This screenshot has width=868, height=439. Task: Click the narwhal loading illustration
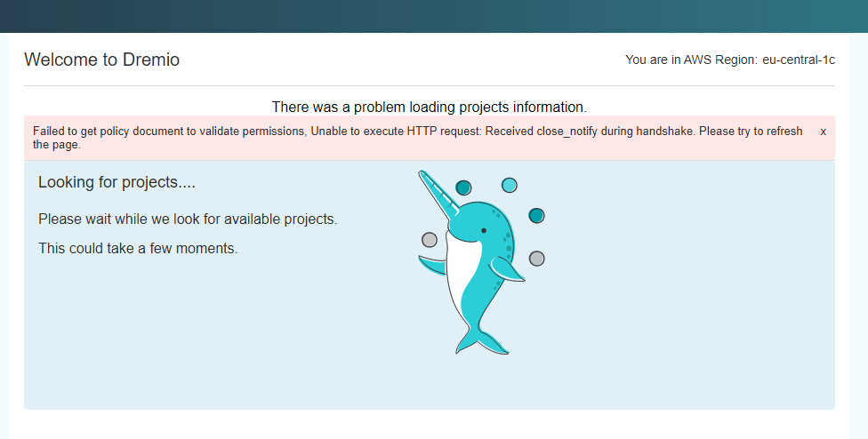click(481, 262)
